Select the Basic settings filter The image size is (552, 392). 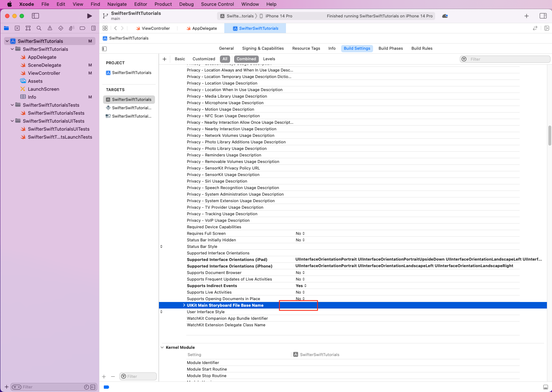[x=180, y=59]
